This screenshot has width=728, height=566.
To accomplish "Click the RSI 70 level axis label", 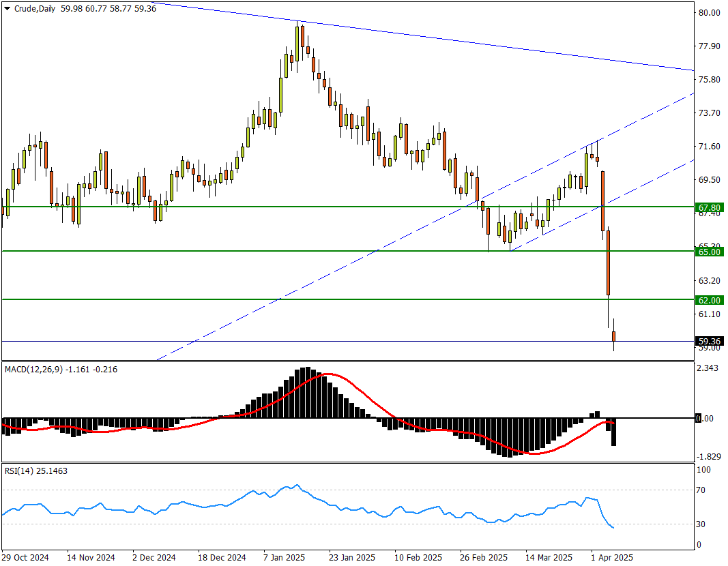I will (701, 490).
